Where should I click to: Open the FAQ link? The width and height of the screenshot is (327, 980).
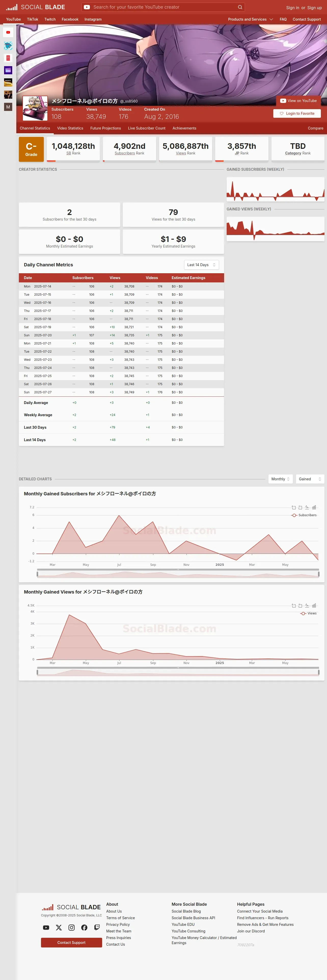tap(283, 19)
